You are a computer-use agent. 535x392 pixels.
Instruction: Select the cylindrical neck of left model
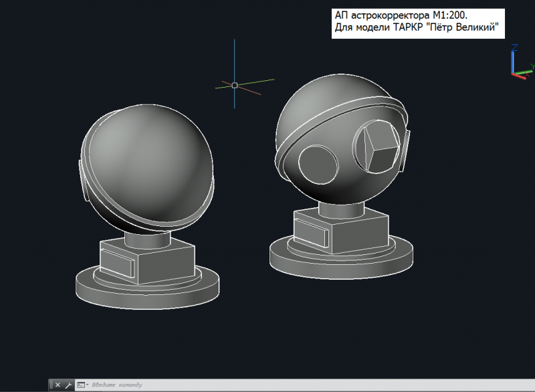tap(147, 239)
